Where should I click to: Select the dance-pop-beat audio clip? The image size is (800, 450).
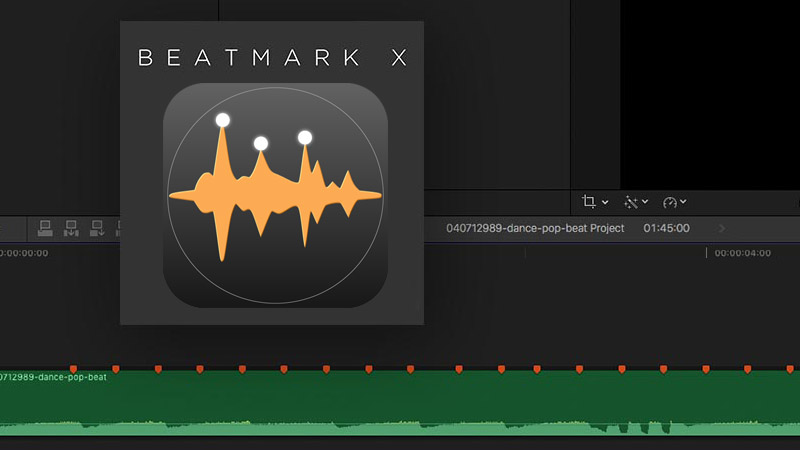[400, 403]
